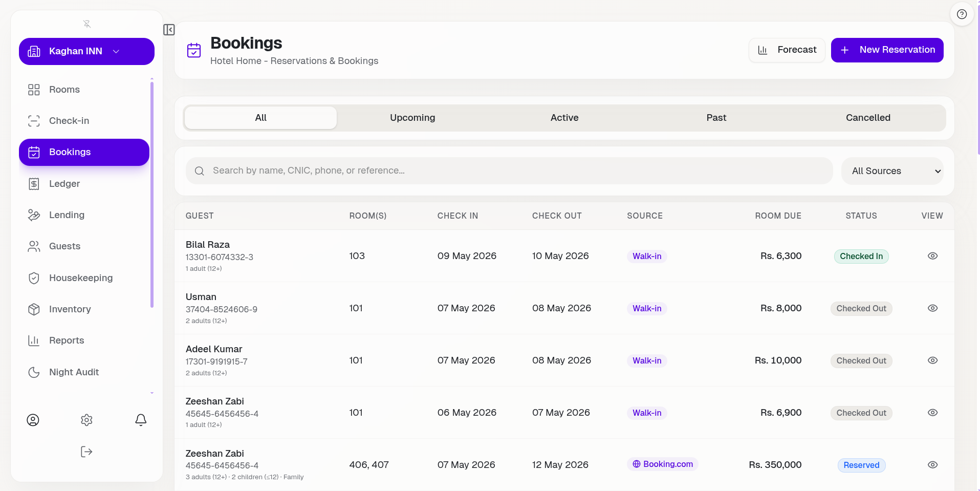Switch to the Active tab
The image size is (980, 491).
[564, 118]
